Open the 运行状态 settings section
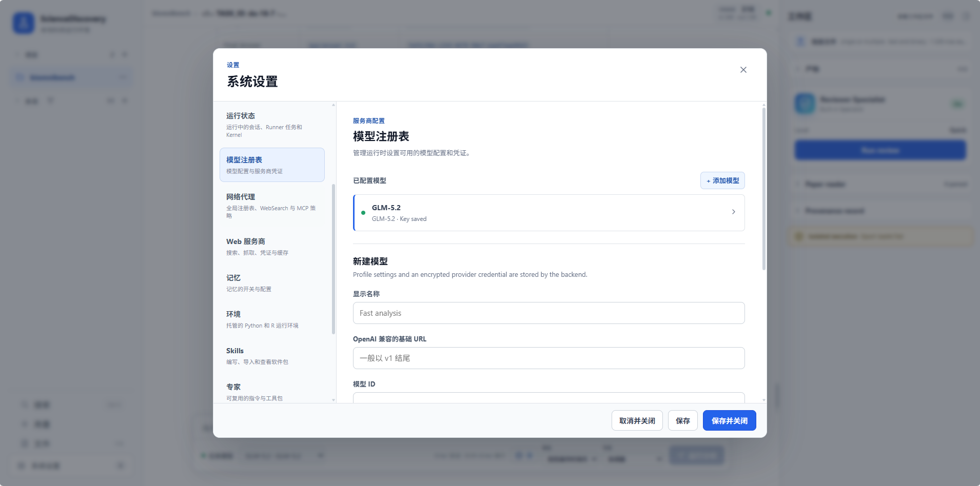This screenshot has width=980, height=486. pos(272,125)
